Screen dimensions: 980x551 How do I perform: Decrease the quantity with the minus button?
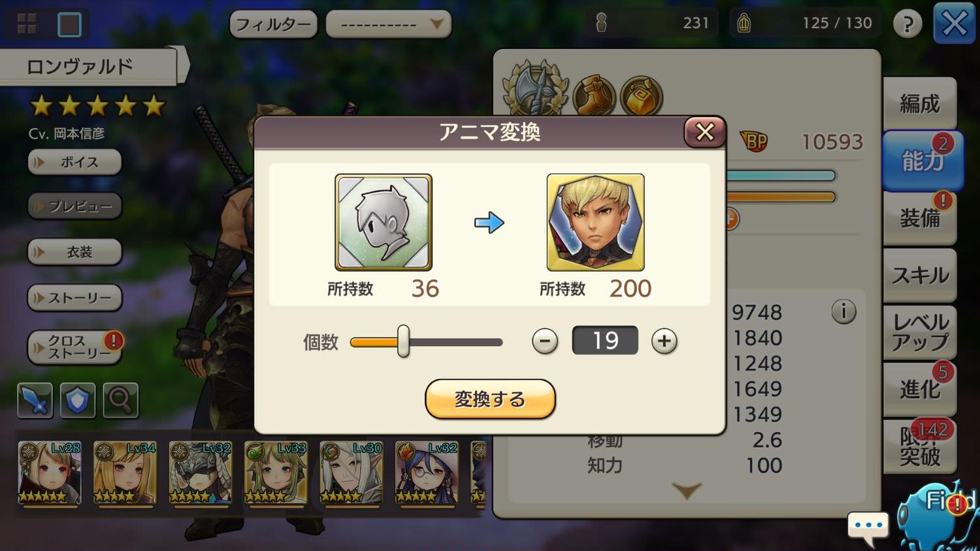click(x=544, y=341)
